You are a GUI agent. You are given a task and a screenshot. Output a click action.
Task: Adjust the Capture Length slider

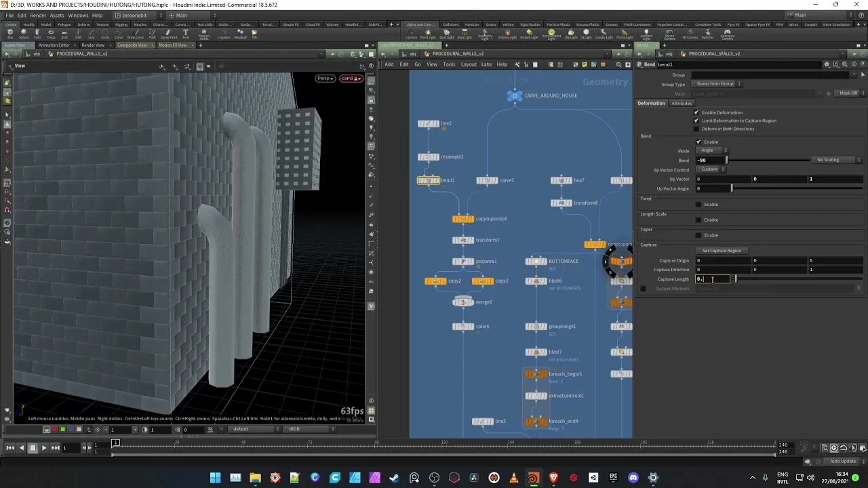coord(798,279)
